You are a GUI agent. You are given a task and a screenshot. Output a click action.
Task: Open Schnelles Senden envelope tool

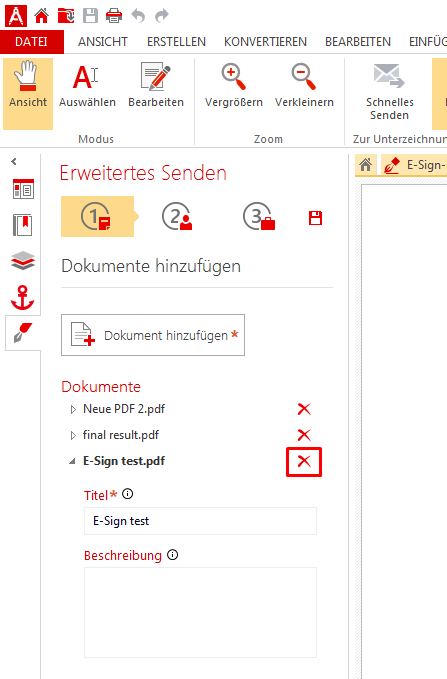point(389,92)
